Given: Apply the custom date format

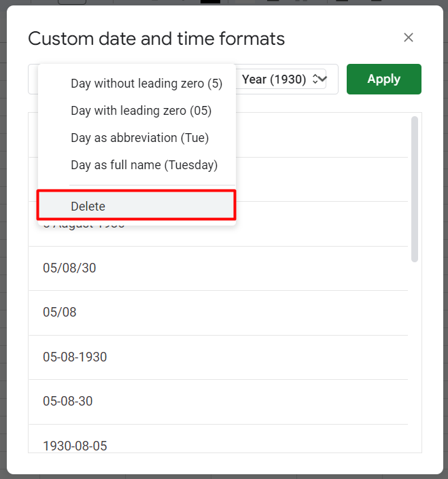Looking at the screenshot, I should click(x=384, y=79).
